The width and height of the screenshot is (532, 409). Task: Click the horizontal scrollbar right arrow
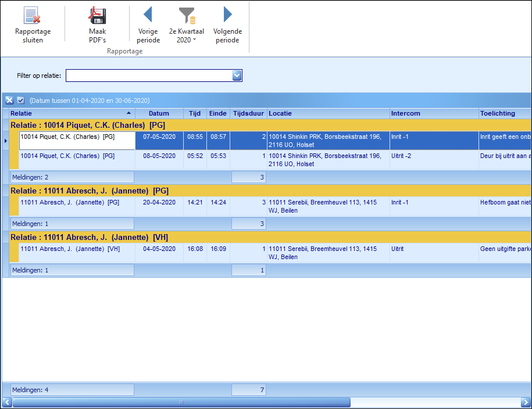526,402
